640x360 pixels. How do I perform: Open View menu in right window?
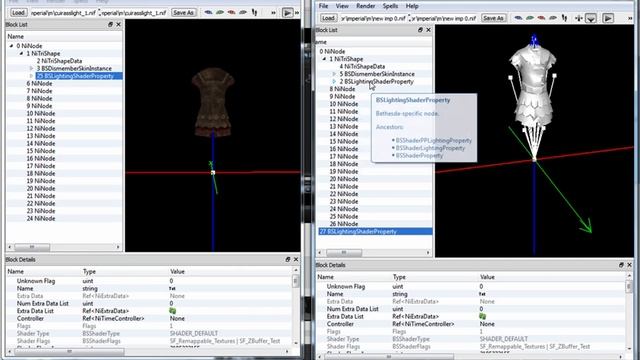(342, 6)
